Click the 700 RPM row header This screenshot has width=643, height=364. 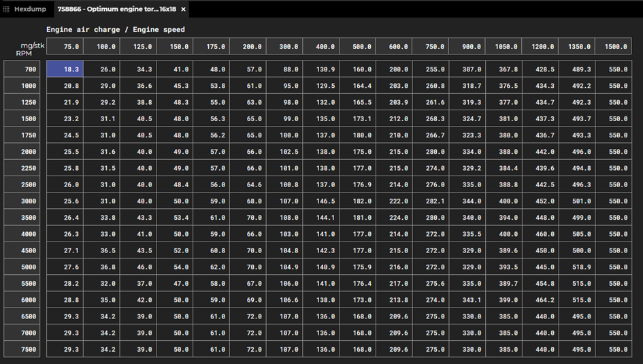pyautogui.click(x=22, y=69)
